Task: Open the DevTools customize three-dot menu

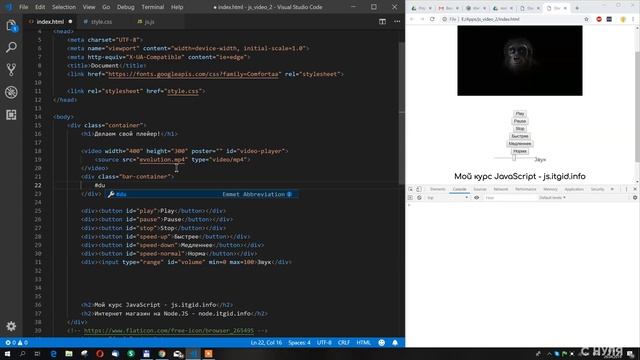Action: (626, 189)
